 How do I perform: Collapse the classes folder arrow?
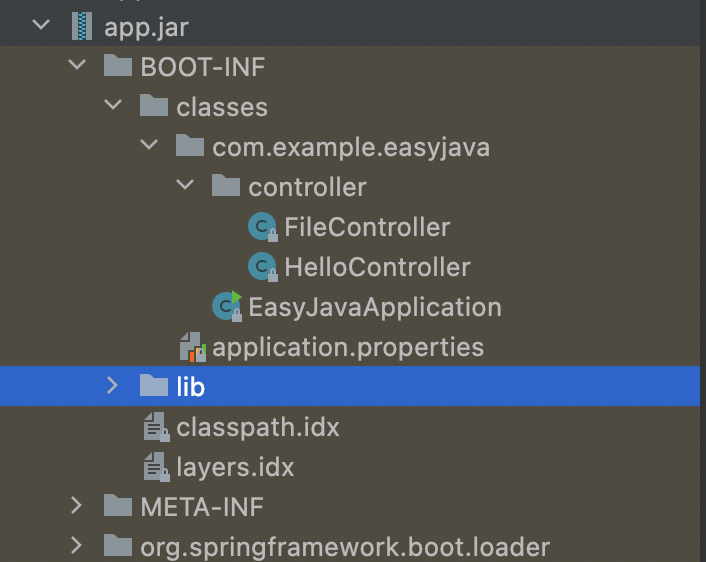(x=113, y=106)
